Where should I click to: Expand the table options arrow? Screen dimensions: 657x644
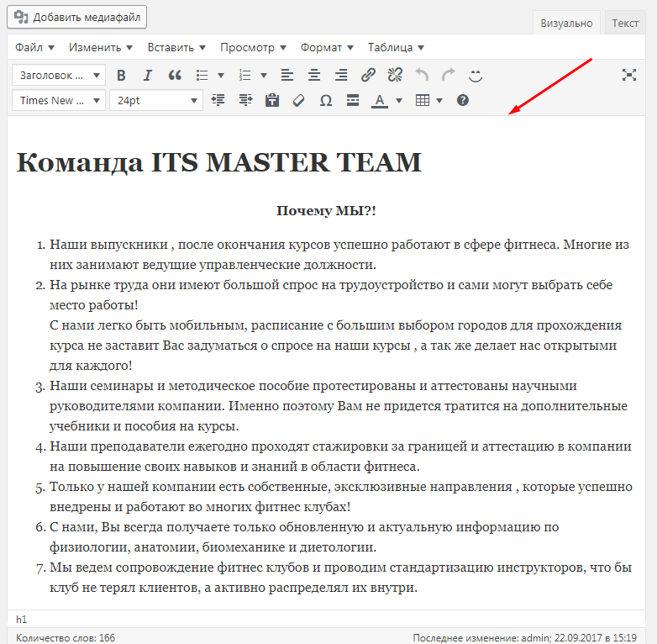(439, 100)
